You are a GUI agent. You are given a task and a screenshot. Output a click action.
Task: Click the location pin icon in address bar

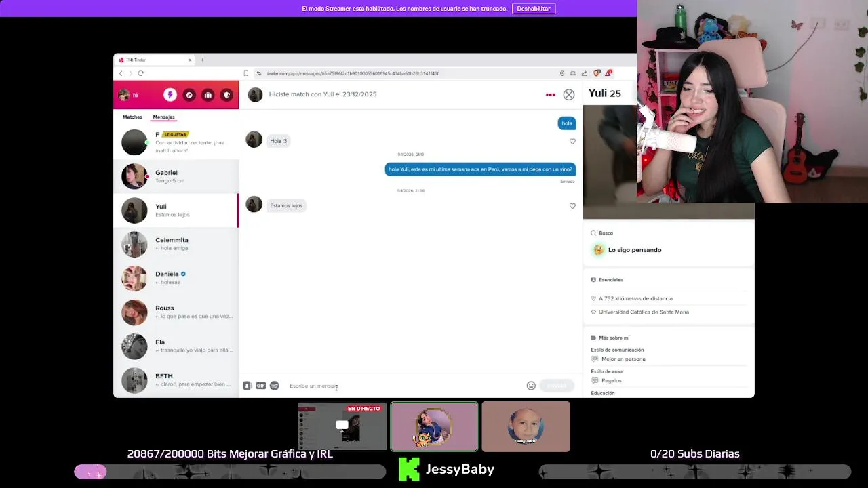pyautogui.click(x=562, y=73)
